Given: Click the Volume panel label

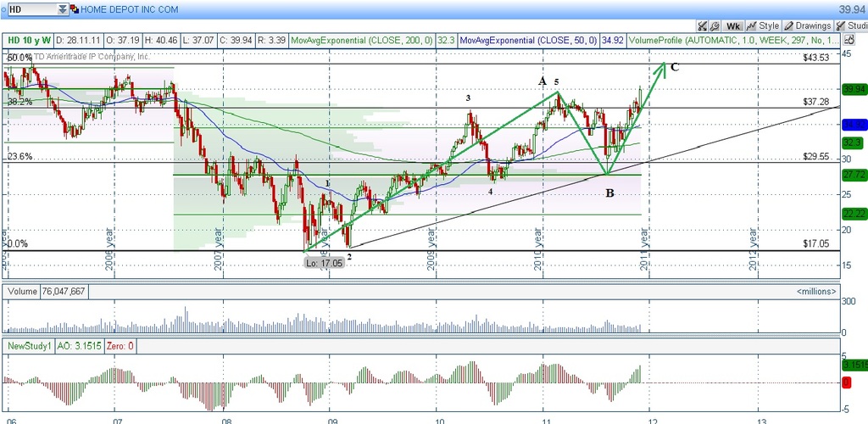Looking at the screenshot, I should click(x=23, y=291).
